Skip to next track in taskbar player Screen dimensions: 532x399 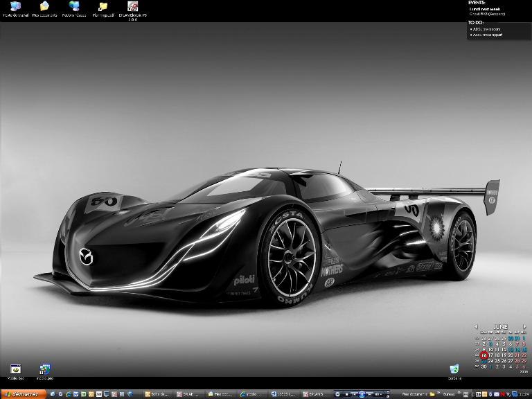369,394
